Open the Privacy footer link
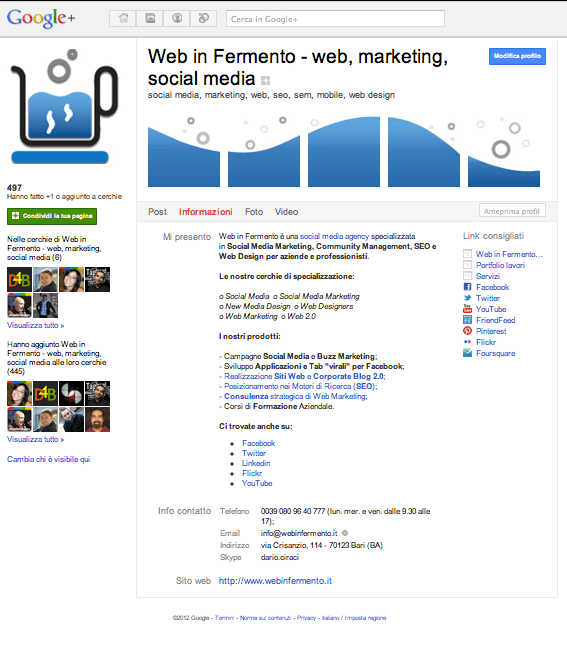This screenshot has height=650, width=567. click(306, 618)
